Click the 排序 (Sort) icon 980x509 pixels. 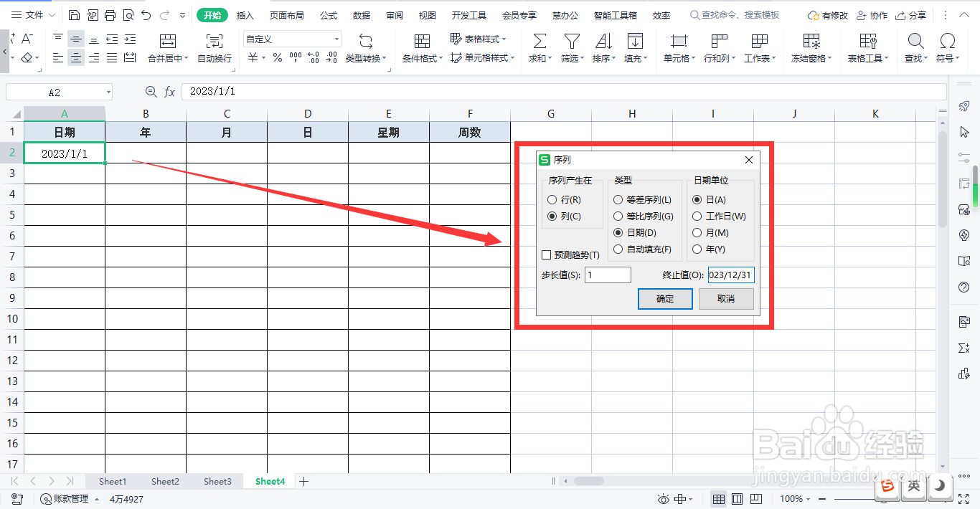pyautogui.click(x=603, y=47)
